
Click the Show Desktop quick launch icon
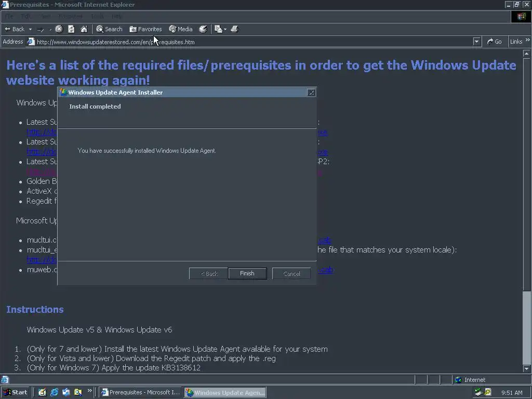coord(42,392)
